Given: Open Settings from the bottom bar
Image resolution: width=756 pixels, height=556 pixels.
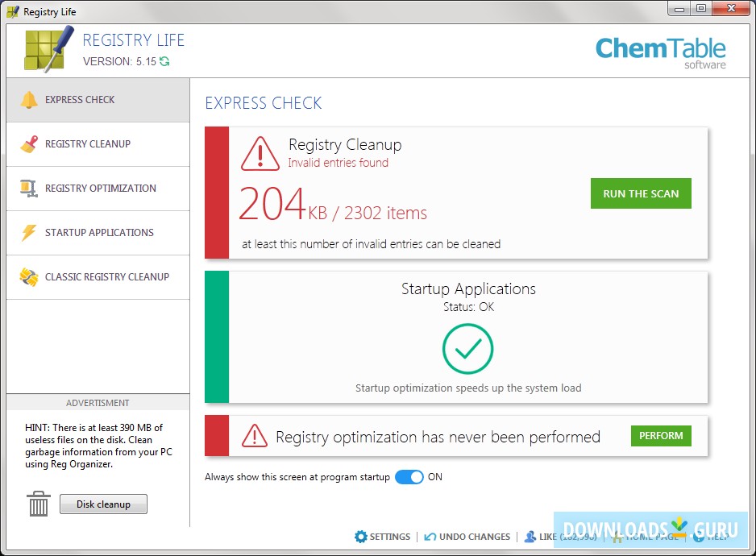Looking at the screenshot, I should (382, 537).
